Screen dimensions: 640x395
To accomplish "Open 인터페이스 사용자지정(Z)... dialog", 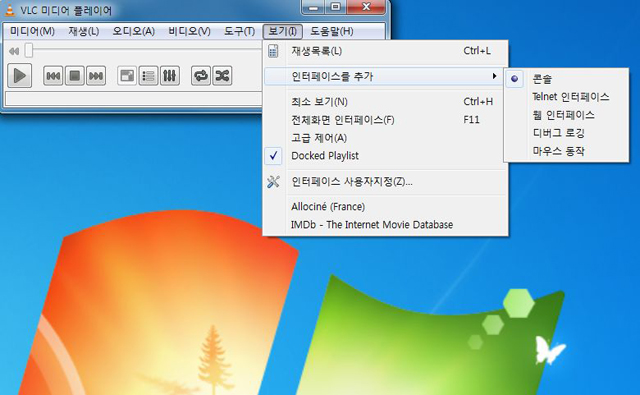I will click(x=385, y=182).
